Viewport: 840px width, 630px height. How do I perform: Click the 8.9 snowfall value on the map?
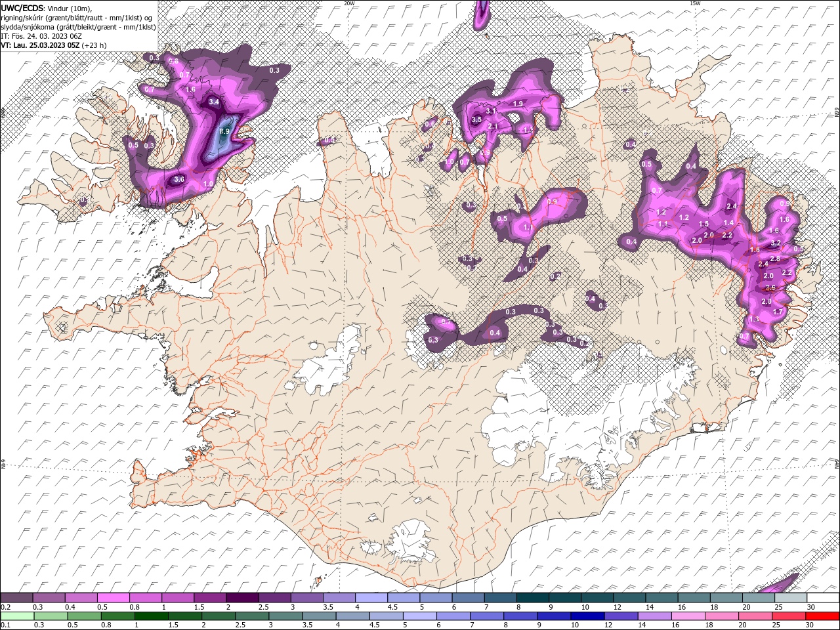pos(224,132)
